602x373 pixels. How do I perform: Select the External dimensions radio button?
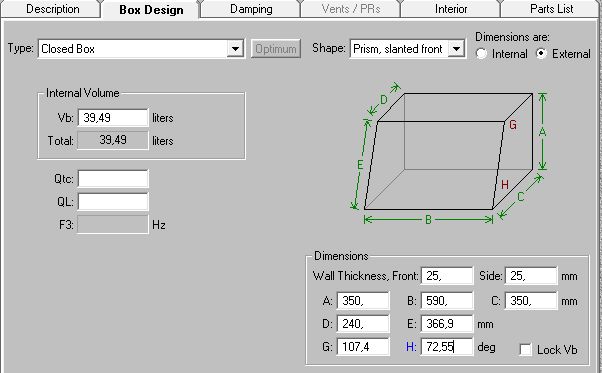click(x=541, y=54)
